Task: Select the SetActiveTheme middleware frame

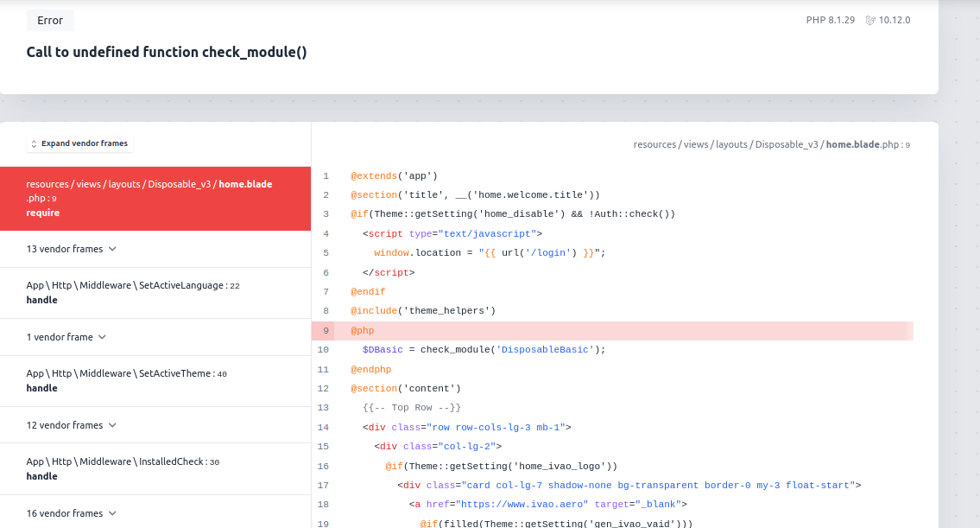Action: (126, 380)
